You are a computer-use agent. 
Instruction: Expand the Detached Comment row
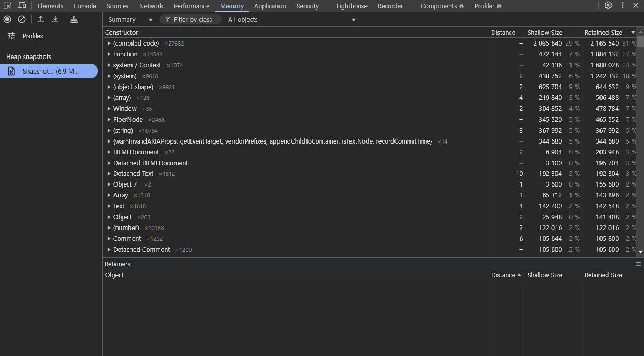[109, 250]
